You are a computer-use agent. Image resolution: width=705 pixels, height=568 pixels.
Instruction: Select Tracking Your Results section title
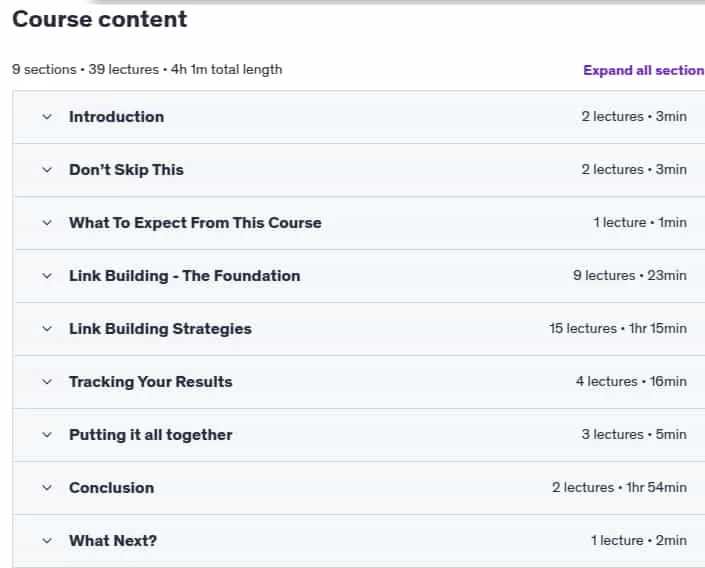[151, 382]
